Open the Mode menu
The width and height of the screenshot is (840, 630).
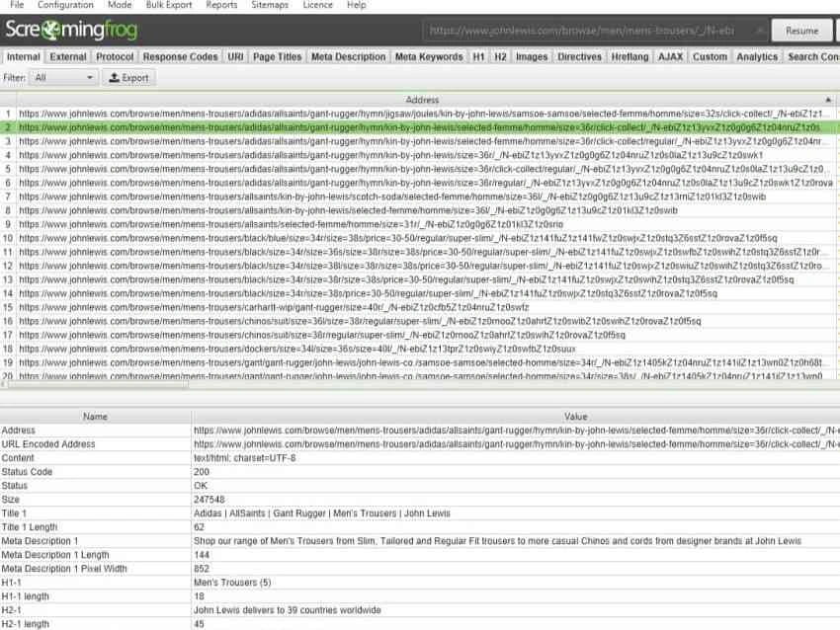(120, 5)
